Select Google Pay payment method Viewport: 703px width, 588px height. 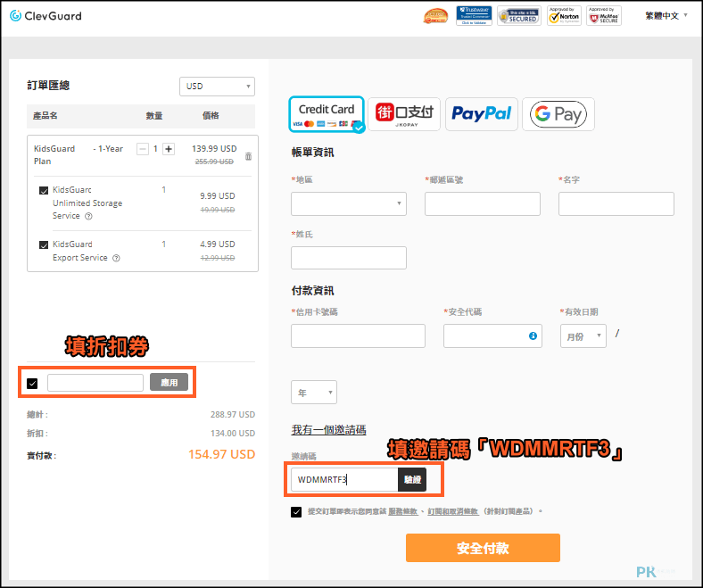[558, 114]
